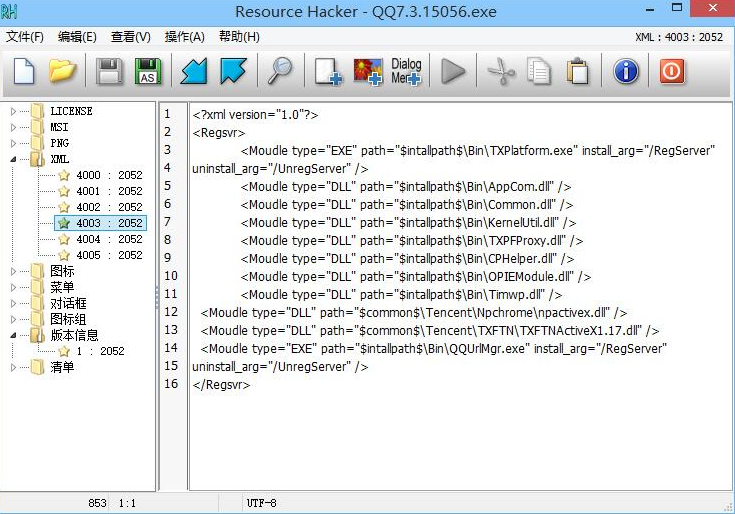735x514 pixels.
Task: Click the KernelUtil.dll line in editor
Action: [408, 223]
